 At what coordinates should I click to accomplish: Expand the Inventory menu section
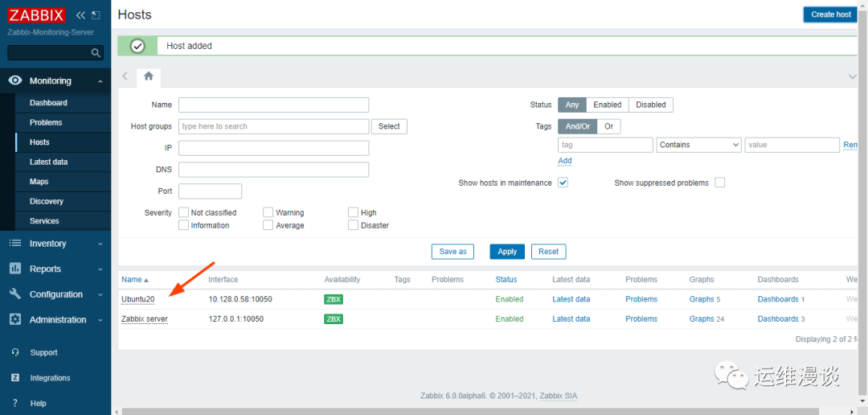(x=100, y=244)
